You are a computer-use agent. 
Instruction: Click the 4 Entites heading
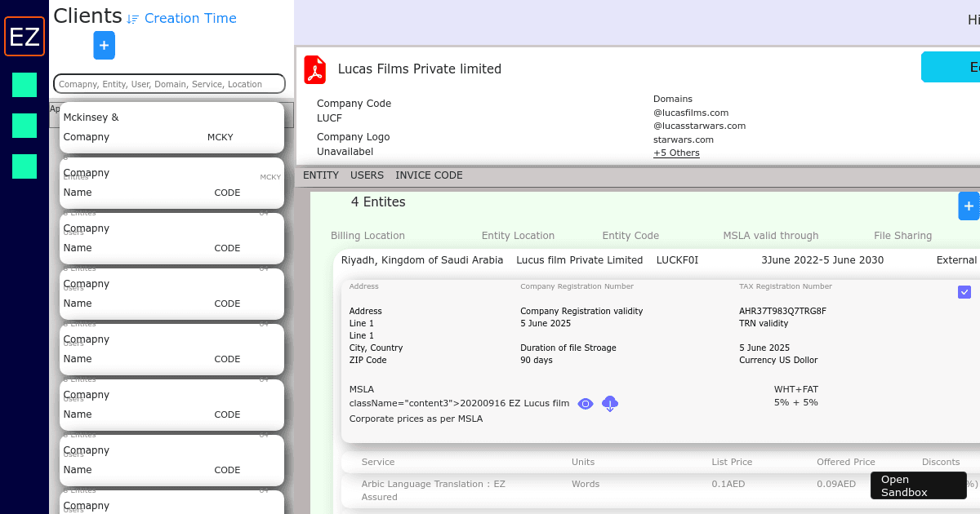click(x=378, y=202)
